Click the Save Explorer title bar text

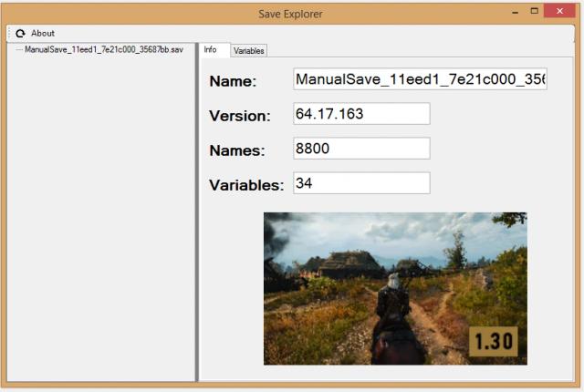coord(290,15)
